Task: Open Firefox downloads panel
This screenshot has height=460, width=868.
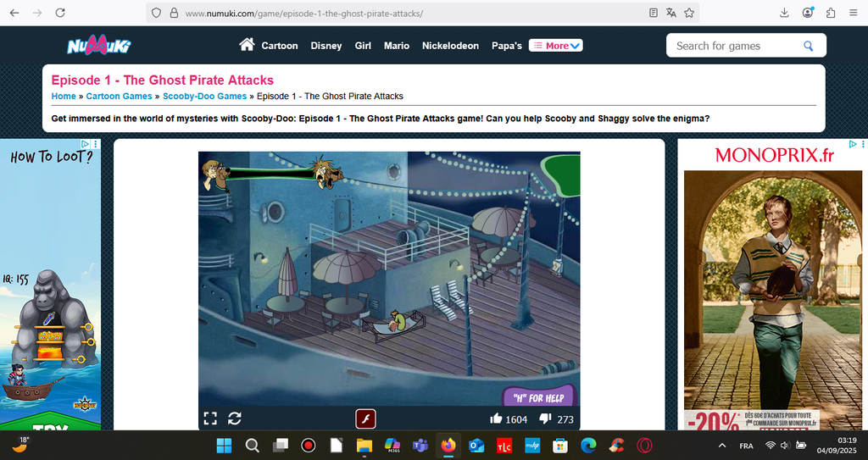Action: pyautogui.click(x=784, y=13)
